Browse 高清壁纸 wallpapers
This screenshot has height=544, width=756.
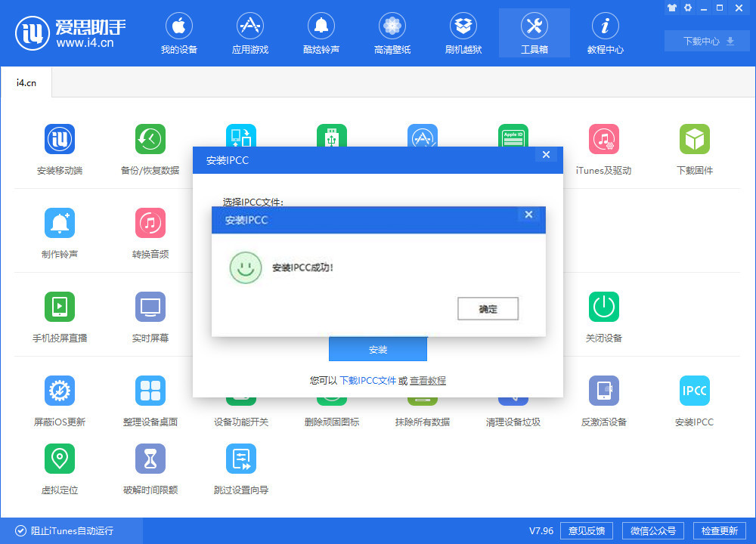tap(392, 33)
